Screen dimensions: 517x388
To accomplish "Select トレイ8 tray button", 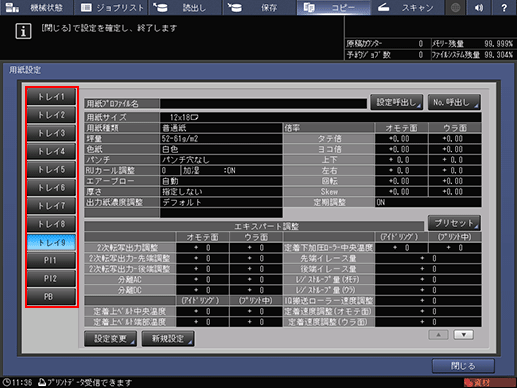I will point(51,224).
